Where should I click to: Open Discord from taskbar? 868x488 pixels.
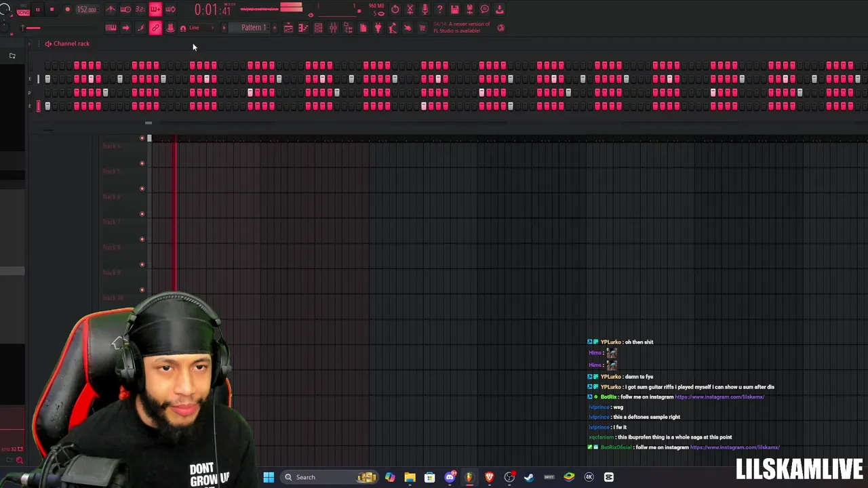pos(450,477)
